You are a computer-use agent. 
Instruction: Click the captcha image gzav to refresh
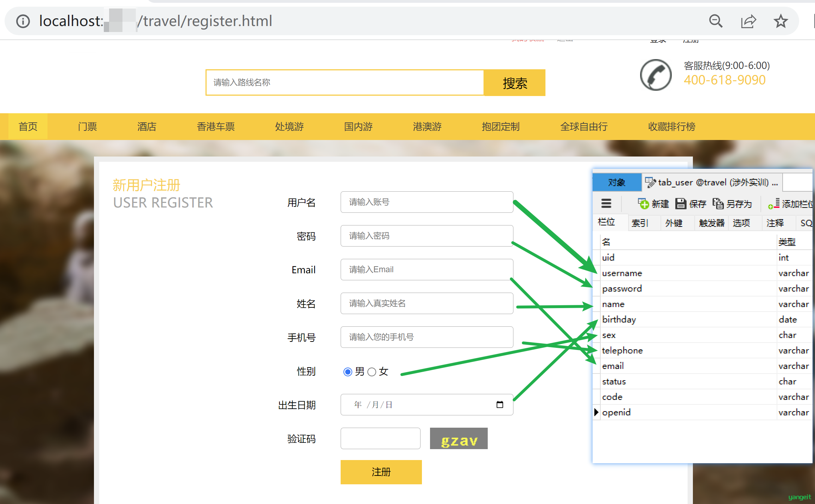(459, 438)
